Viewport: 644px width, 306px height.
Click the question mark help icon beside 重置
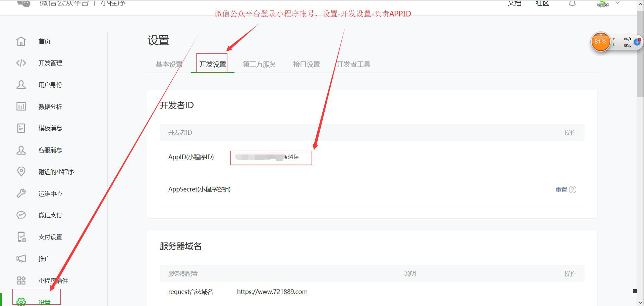pyautogui.click(x=573, y=189)
